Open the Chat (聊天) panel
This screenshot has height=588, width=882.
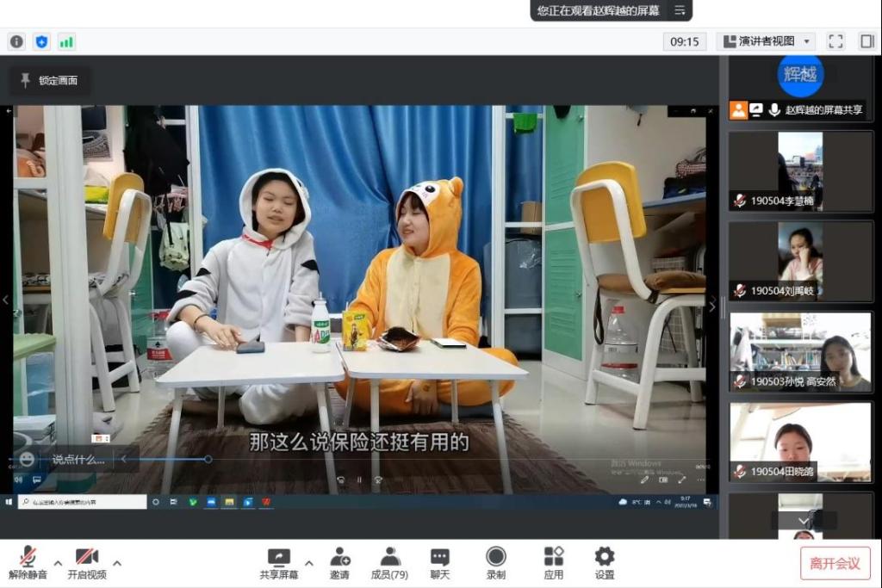[439, 563]
